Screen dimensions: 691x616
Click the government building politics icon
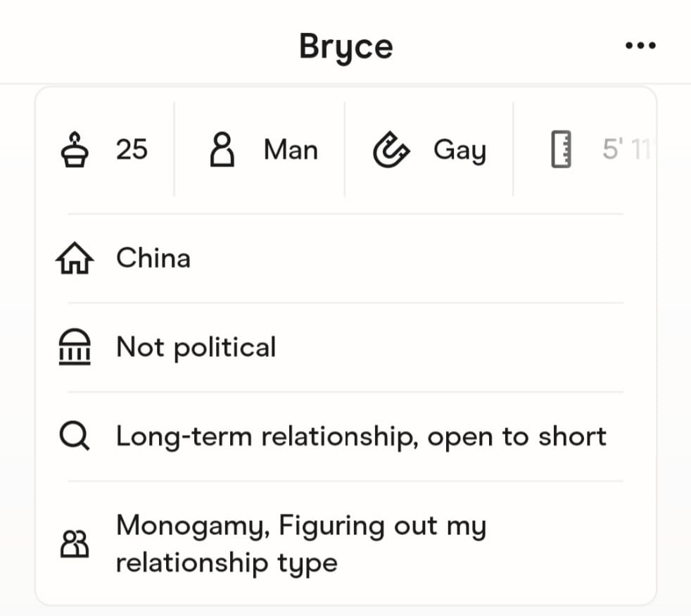(73, 348)
